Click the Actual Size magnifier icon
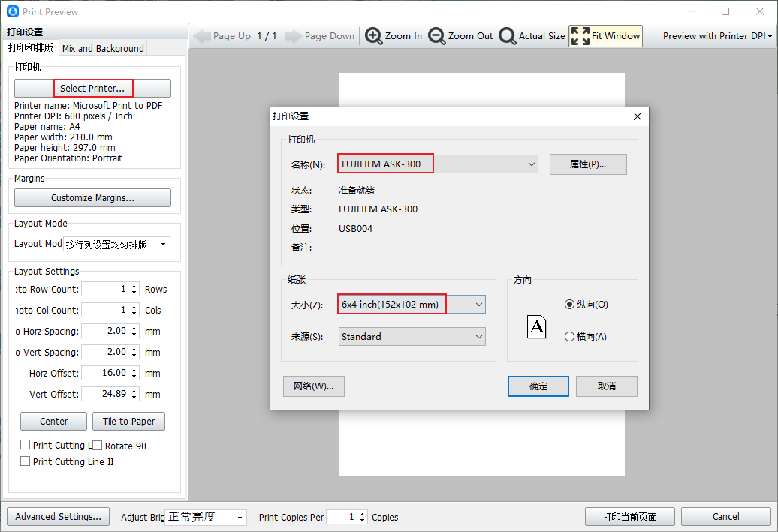The width and height of the screenshot is (778, 532). [507, 36]
